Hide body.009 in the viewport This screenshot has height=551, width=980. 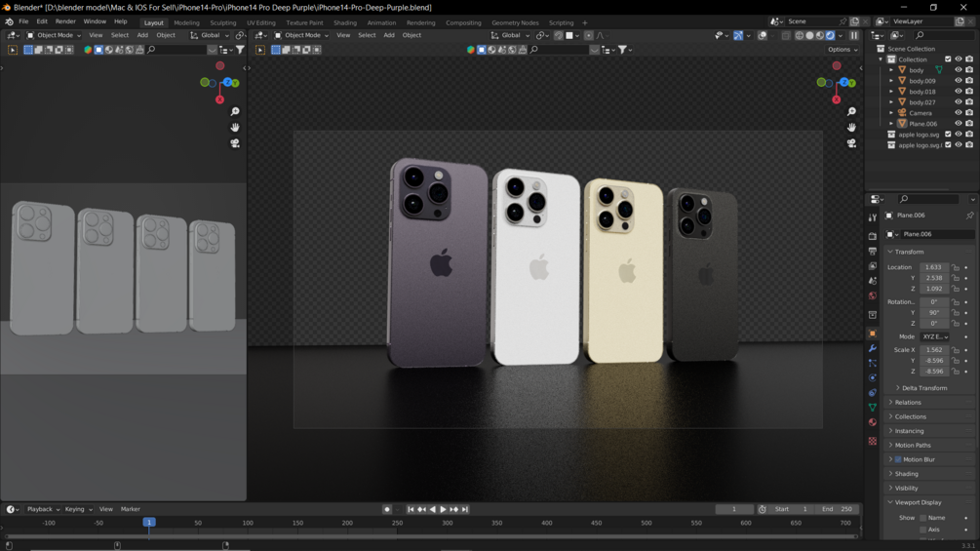click(x=959, y=81)
